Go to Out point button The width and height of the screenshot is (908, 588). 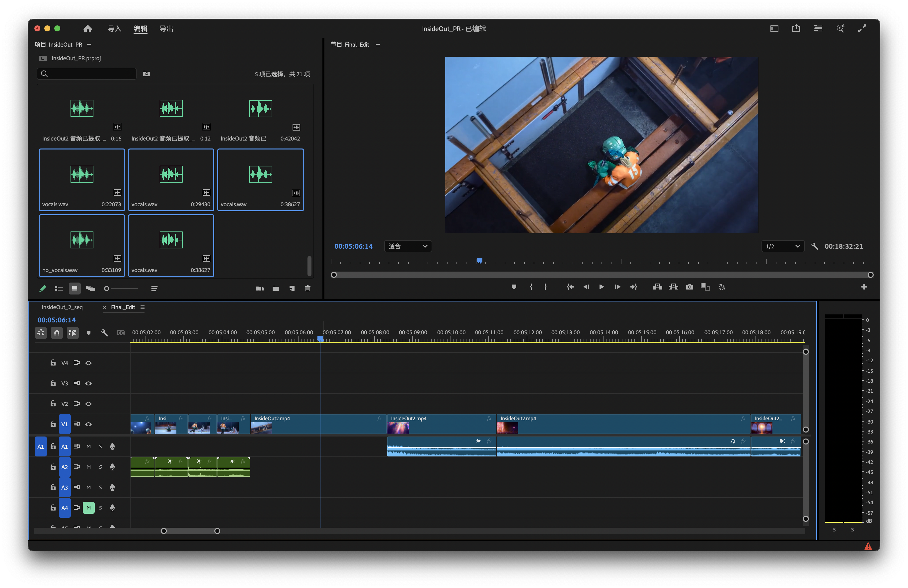point(634,287)
